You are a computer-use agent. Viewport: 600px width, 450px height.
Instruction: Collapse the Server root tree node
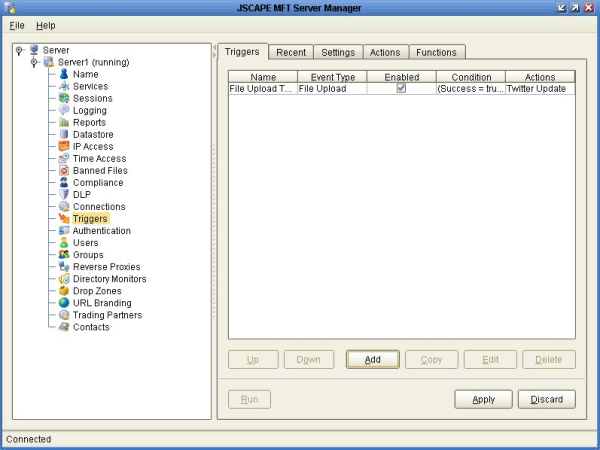click(19, 50)
